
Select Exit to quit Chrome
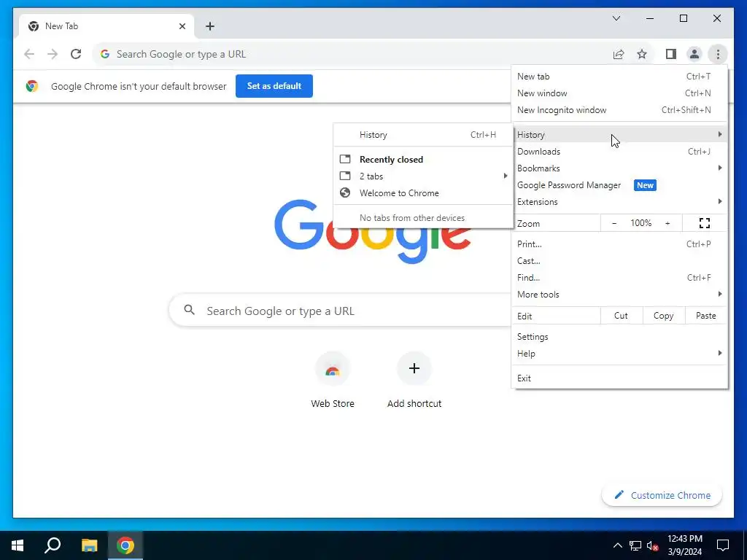coord(619,378)
